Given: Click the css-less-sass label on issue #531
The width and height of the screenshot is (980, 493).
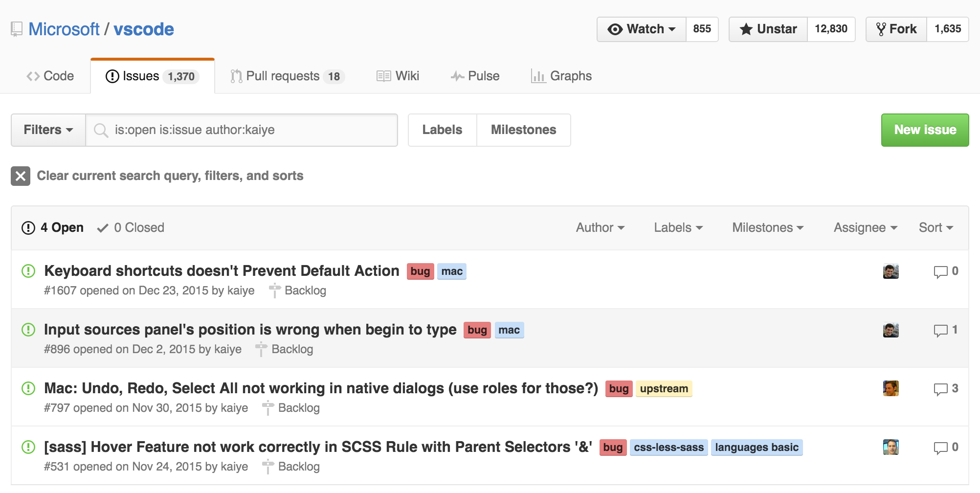Looking at the screenshot, I should (669, 448).
